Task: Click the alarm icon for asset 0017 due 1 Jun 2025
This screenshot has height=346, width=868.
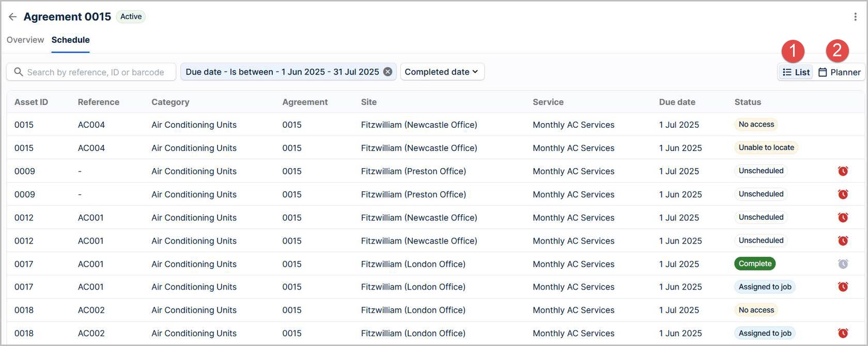Action: pos(843,287)
